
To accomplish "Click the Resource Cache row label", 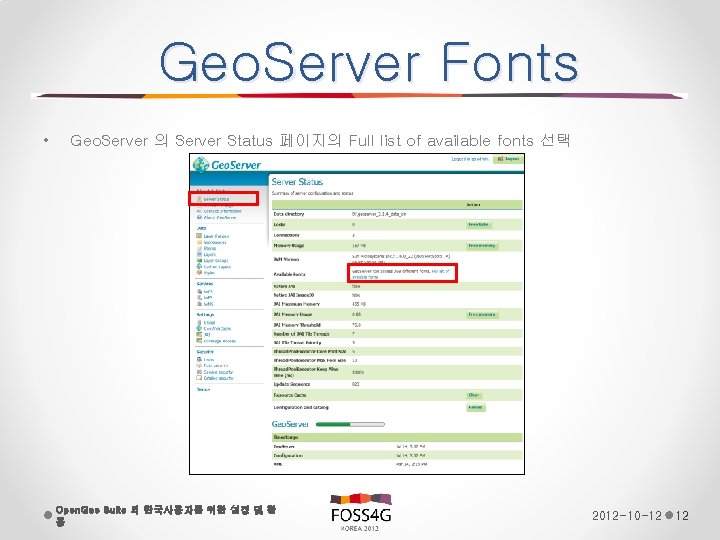I will [290, 395].
